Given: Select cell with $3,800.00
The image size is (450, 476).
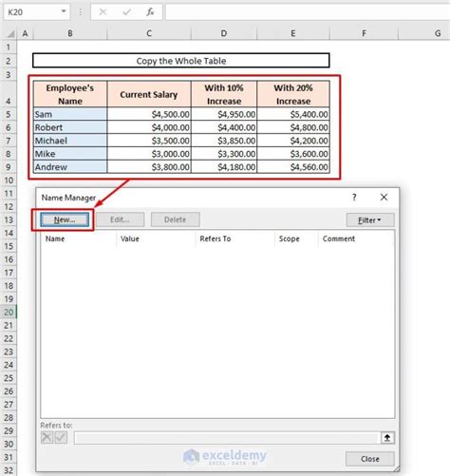Looking at the screenshot, I should coord(149,166).
